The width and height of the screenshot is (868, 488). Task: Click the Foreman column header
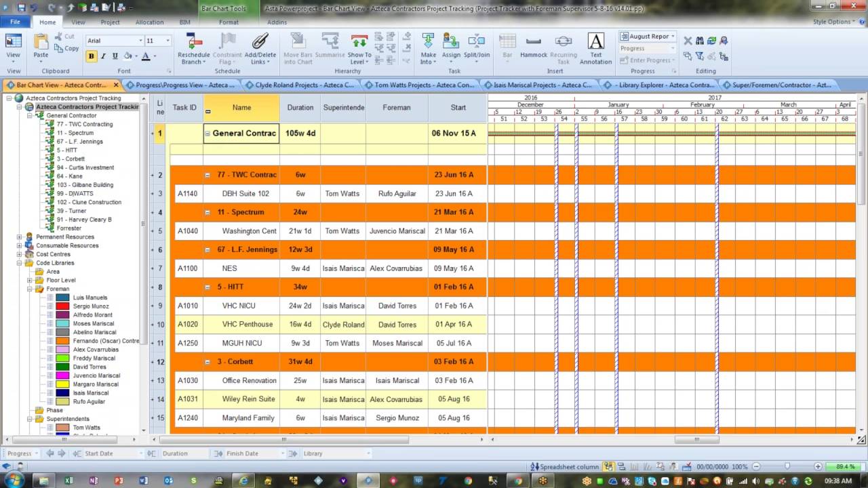coord(397,108)
